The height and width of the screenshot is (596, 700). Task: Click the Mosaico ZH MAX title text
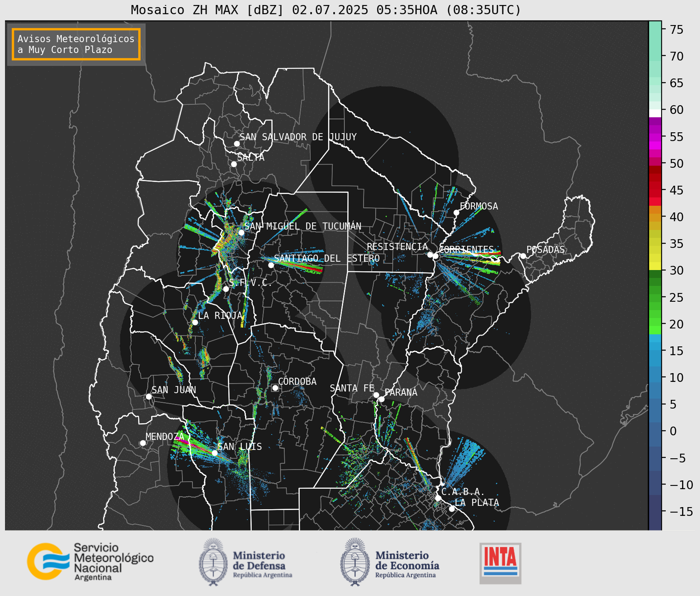(326, 10)
